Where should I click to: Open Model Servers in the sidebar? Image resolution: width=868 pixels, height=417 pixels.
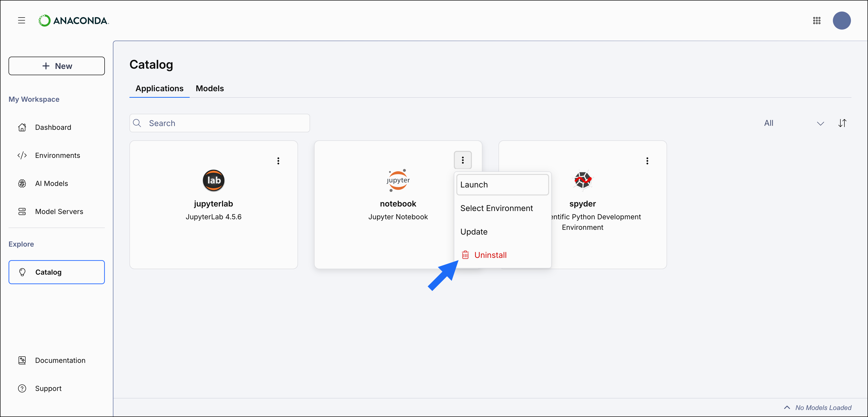57,211
